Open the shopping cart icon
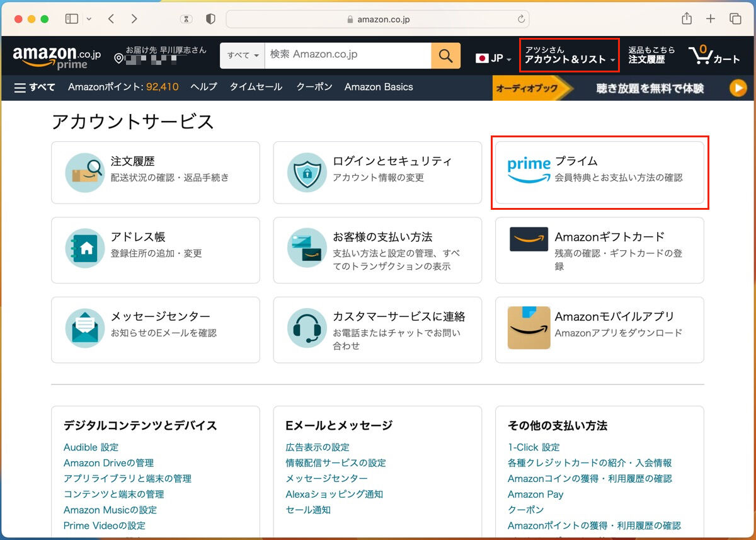 tap(700, 55)
